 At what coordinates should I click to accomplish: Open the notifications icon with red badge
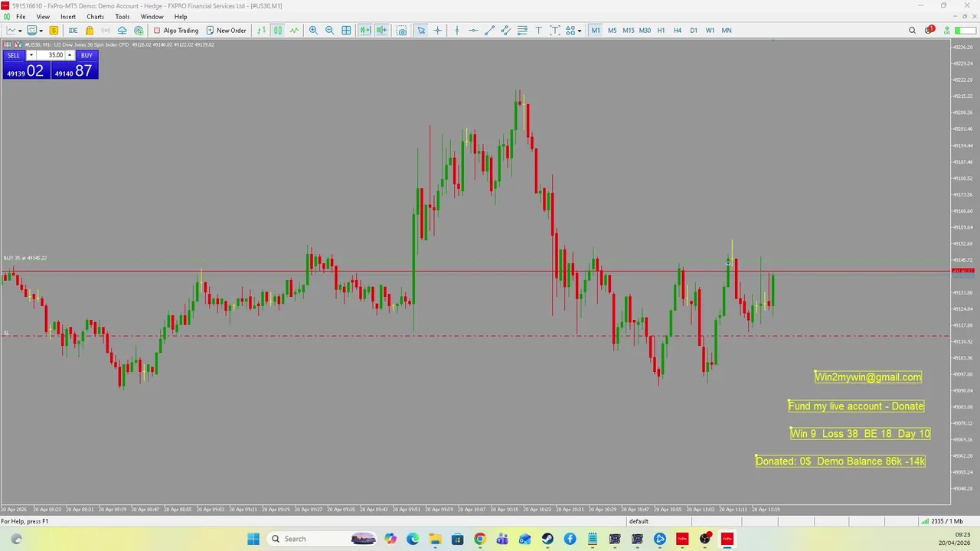pyautogui.click(x=929, y=31)
